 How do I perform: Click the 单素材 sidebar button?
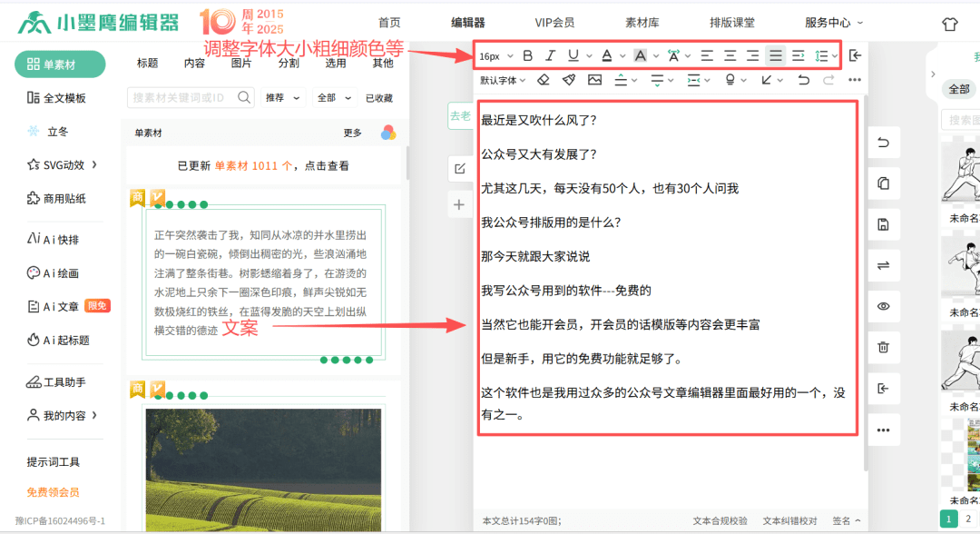[60, 64]
